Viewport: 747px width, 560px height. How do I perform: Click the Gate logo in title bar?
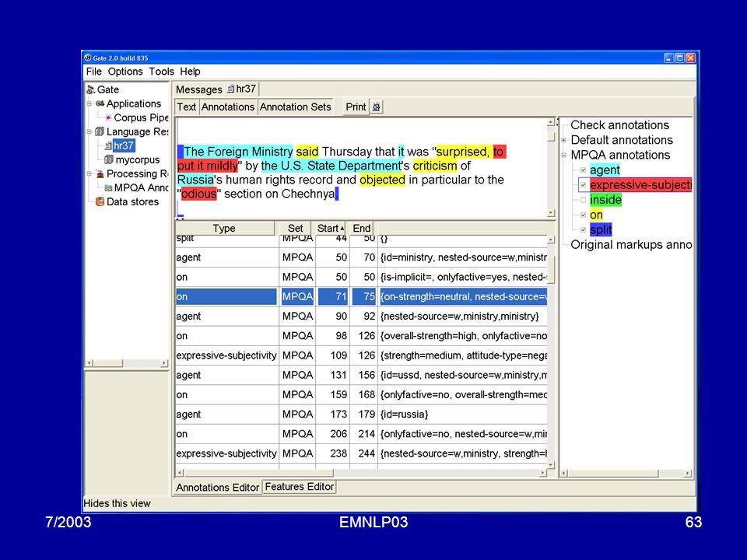tap(88, 58)
